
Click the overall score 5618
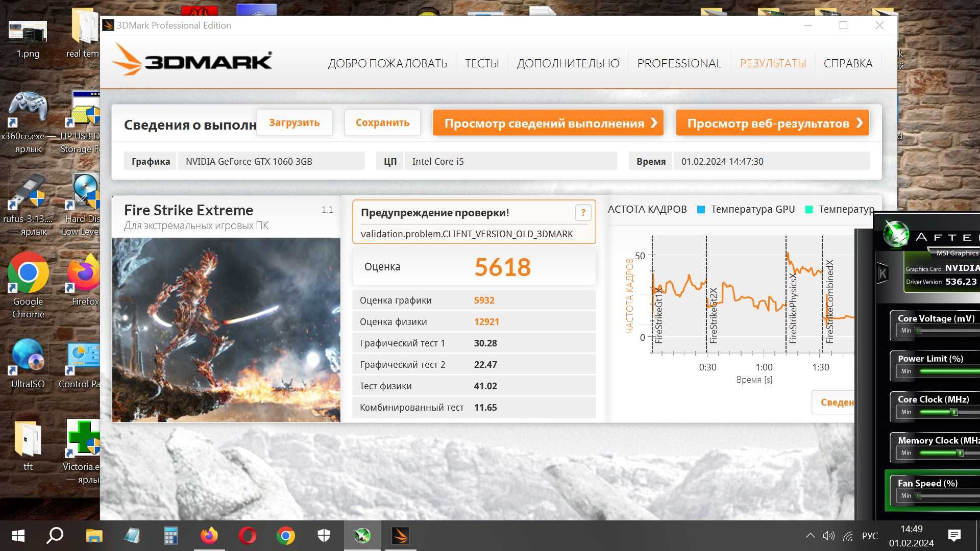[503, 267]
